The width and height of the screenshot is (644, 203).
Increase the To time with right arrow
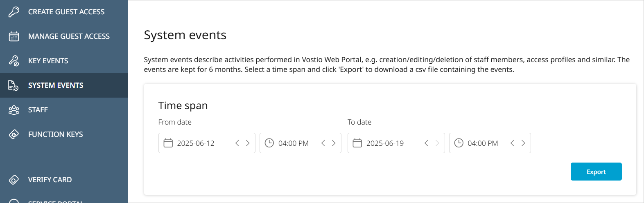[523, 143]
